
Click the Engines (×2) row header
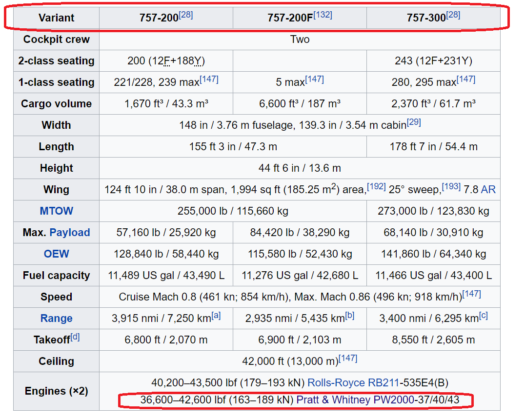click(56, 391)
